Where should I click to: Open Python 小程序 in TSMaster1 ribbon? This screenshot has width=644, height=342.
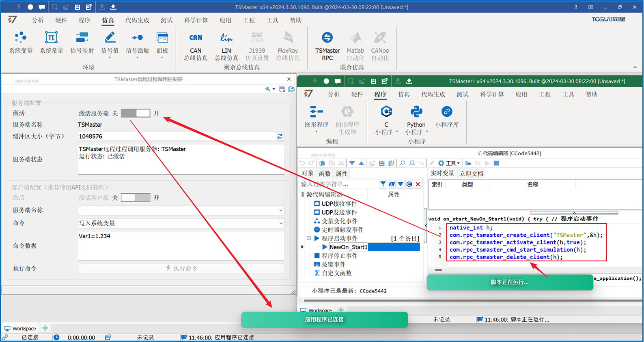[416, 120]
